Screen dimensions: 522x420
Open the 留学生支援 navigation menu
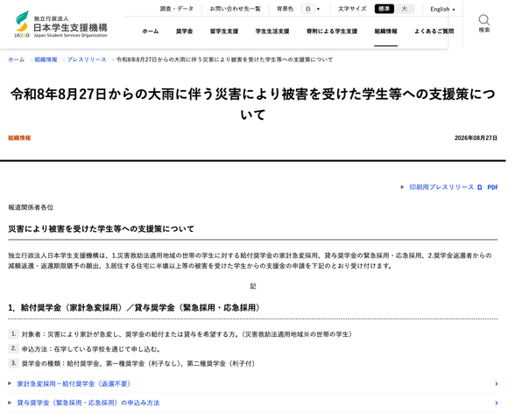[224, 31]
